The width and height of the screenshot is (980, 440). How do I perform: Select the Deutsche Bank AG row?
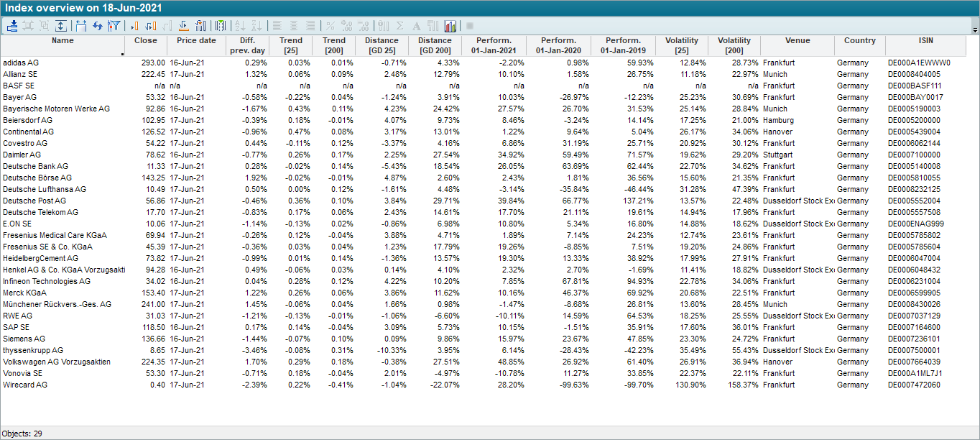[35, 166]
